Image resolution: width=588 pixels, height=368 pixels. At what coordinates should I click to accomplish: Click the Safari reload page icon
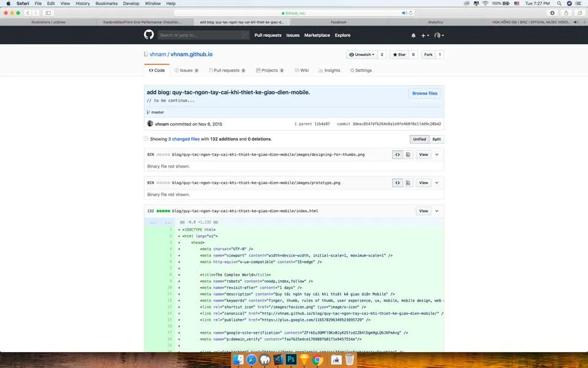[x=411, y=13]
